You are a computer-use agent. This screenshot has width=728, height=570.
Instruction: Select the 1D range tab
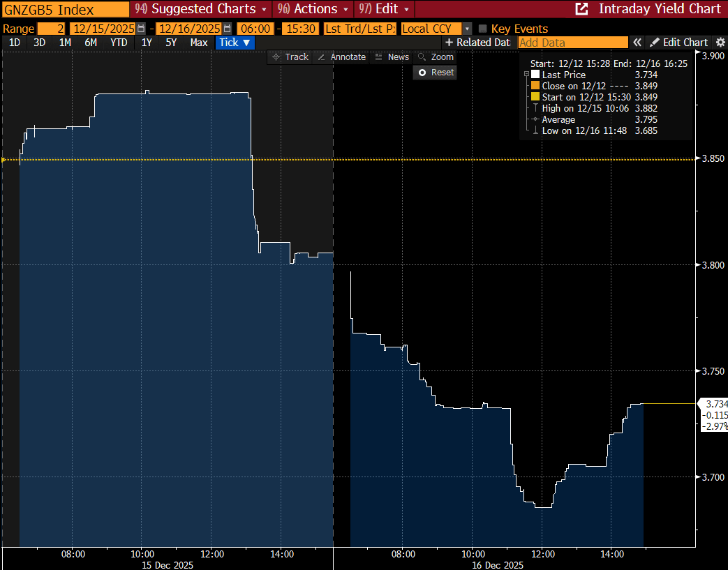pos(15,43)
